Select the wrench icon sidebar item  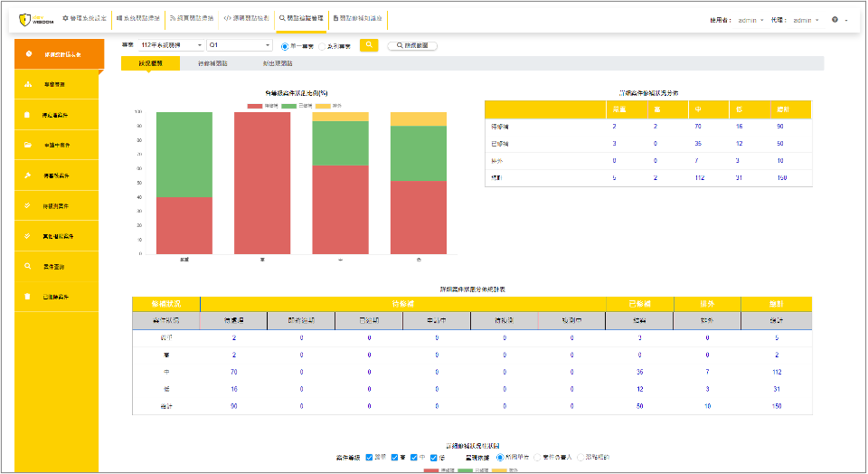29,175
